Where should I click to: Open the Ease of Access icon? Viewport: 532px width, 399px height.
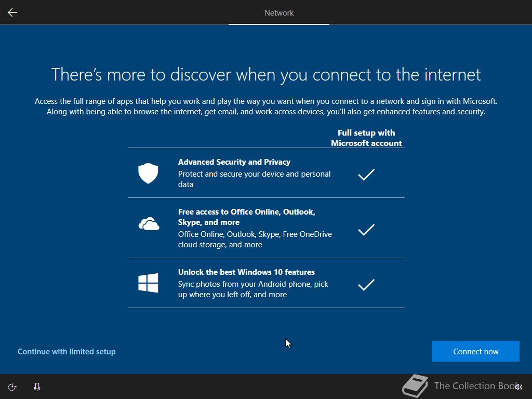[12, 387]
